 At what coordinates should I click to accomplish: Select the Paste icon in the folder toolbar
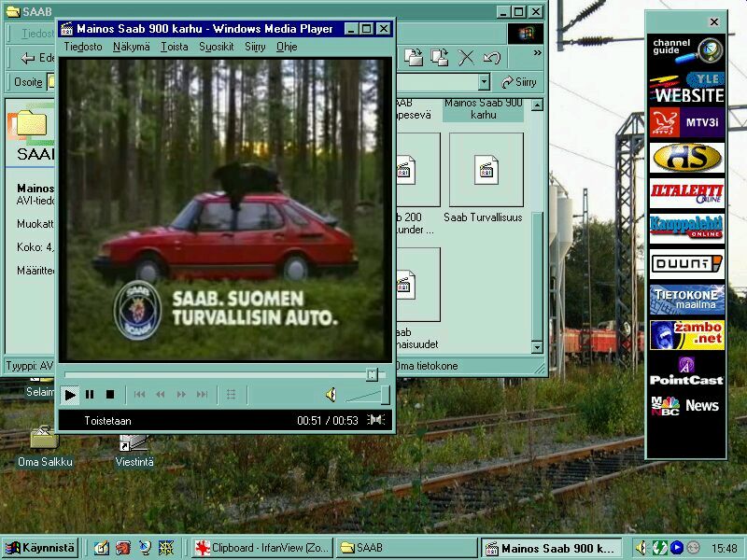pyautogui.click(x=439, y=58)
